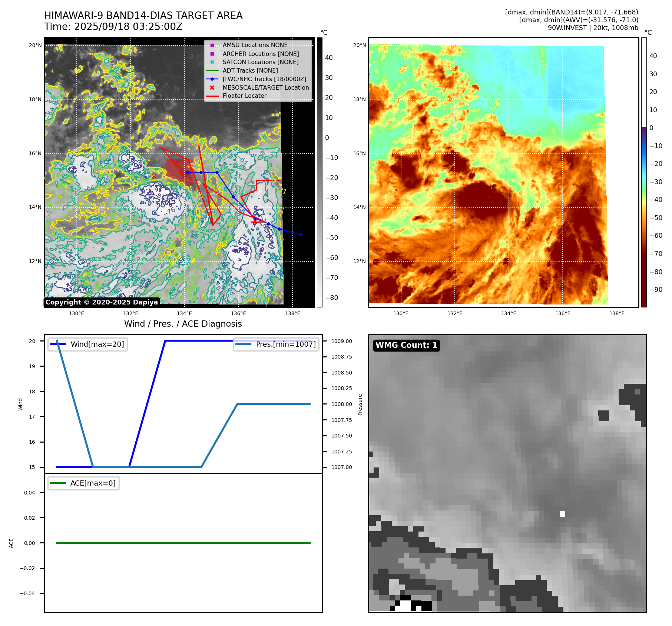This screenshot has width=672, height=626.
Task: Click the 1009.00 pressure tick label
Action: click(341, 341)
